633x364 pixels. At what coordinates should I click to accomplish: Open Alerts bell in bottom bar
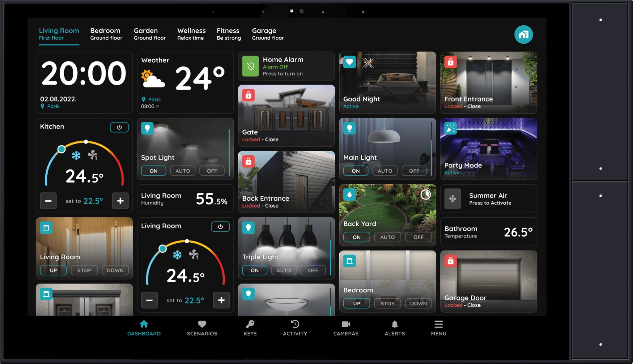pyautogui.click(x=395, y=328)
